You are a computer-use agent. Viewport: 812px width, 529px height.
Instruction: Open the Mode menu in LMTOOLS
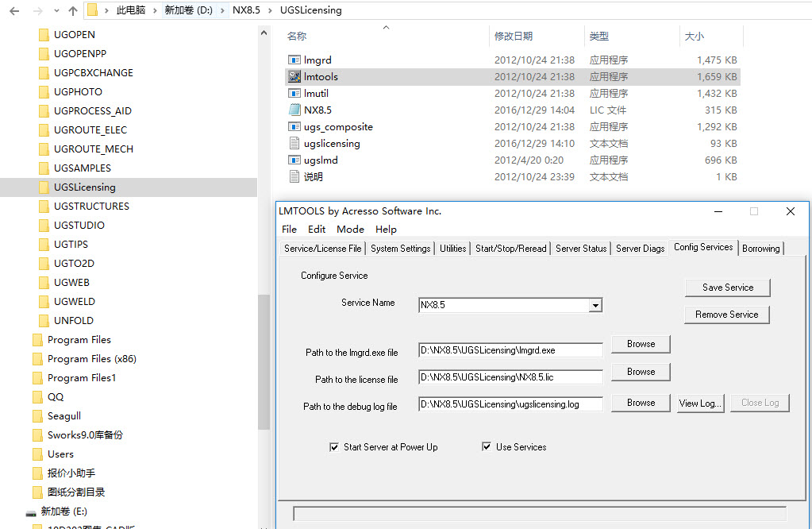[350, 229]
